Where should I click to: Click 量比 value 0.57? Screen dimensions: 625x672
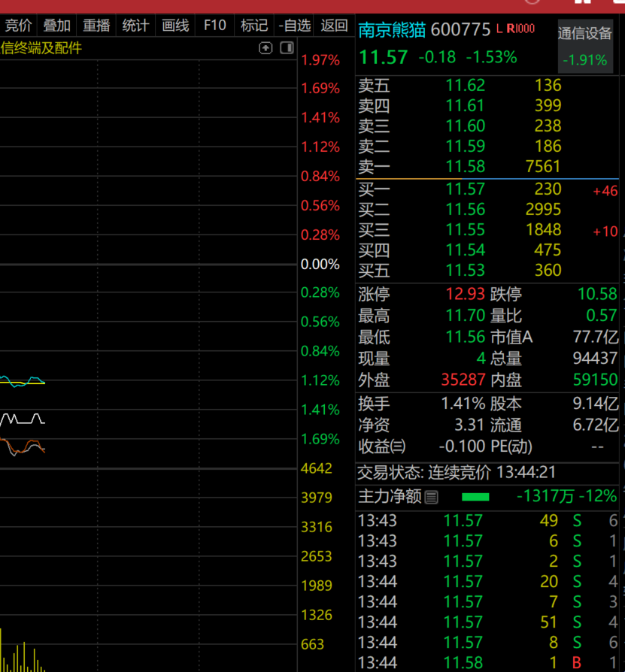tap(602, 316)
